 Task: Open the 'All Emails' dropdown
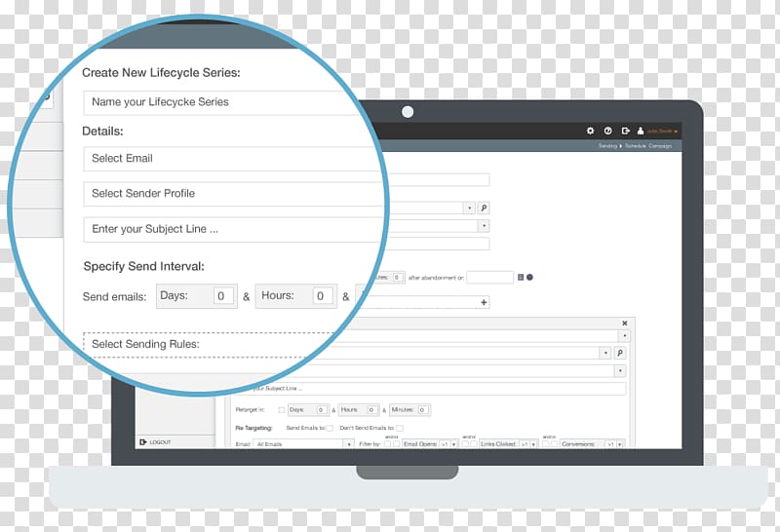pyautogui.click(x=303, y=444)
